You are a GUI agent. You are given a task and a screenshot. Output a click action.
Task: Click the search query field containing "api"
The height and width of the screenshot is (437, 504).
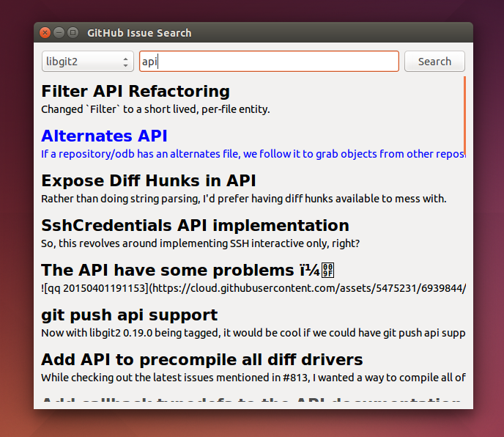click(x=269, y=61)
